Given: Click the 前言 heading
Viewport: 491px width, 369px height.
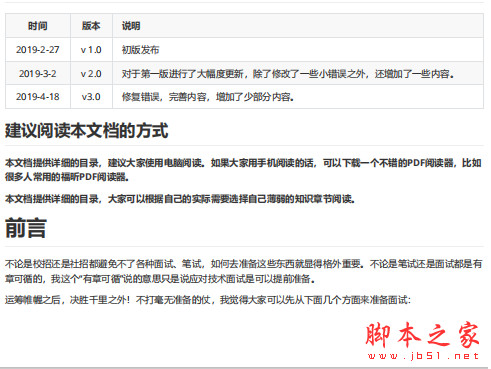Looking at the screenshot, I should 26,228.
